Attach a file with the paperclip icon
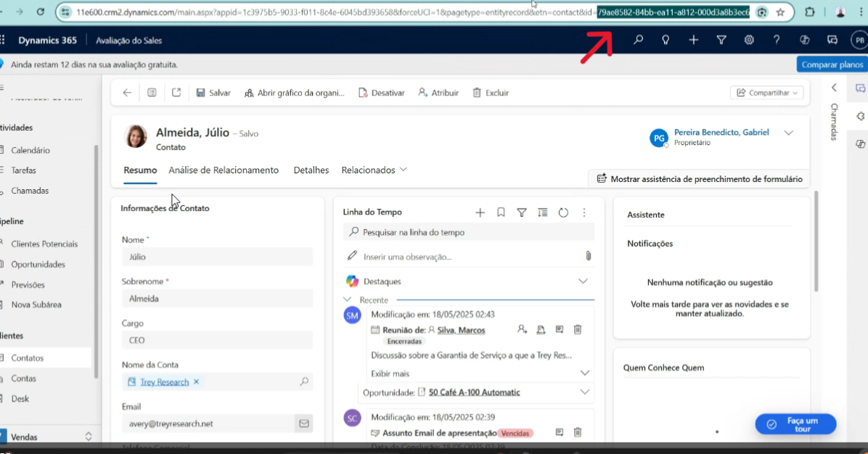 pyautogui.click(x=588, y=256)
